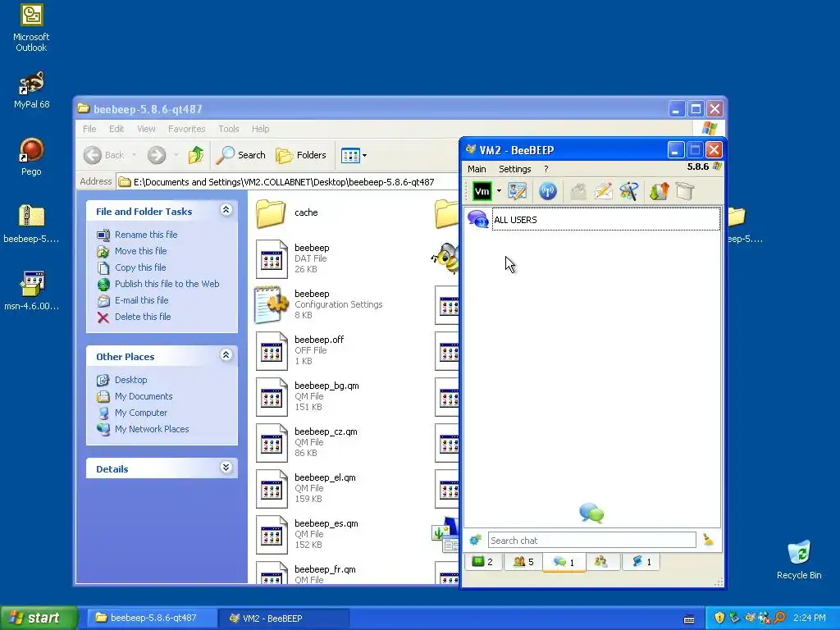Viewport: 840px width, 630px height.
Task: Click the E-mail this file link
Action: click(141, 300)
